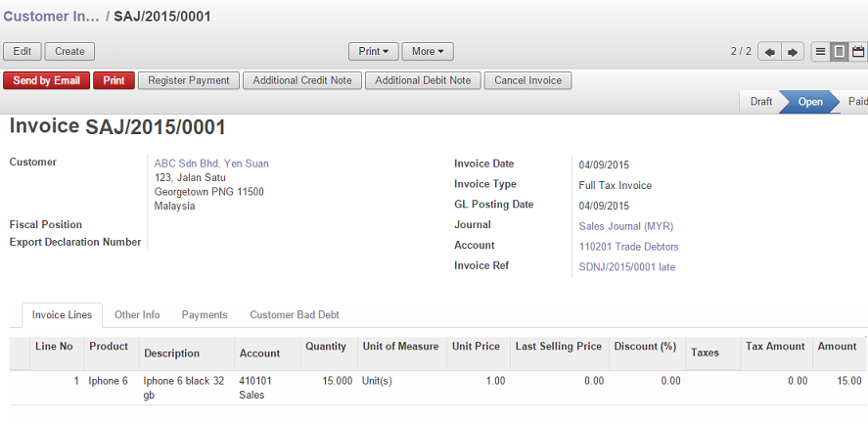Open the Print dropdown menu

tap(374, 52)
